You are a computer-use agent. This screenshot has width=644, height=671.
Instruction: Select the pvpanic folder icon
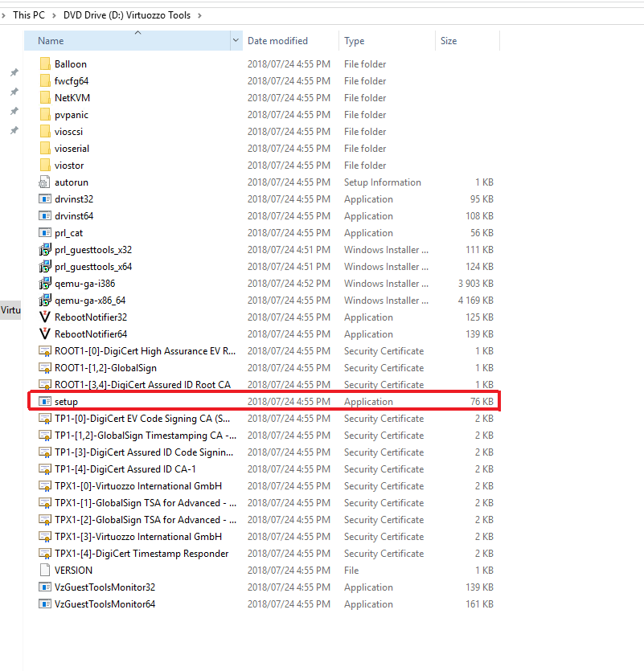coord(45,114)
